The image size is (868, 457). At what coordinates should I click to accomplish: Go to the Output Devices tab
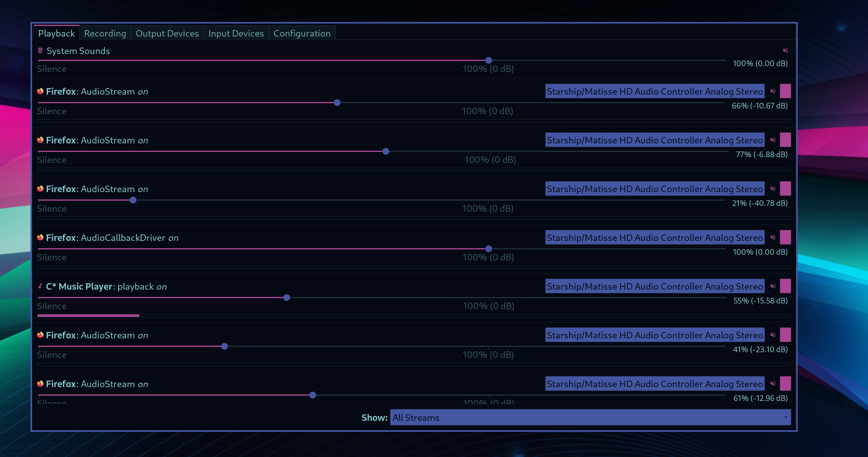point(167,33)
